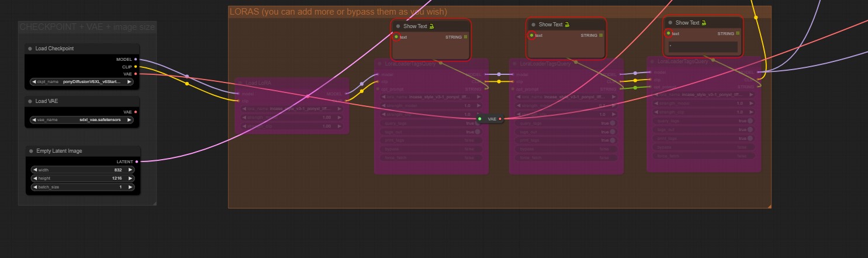The height and width of the screenshot is (258, 868).
Task: Increase height value with its right arrow
Action: pos(130,178)
